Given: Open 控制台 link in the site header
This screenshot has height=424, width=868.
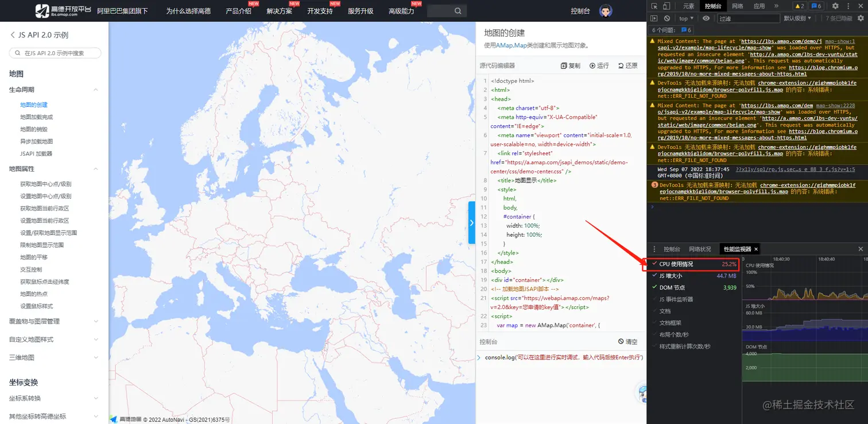Looking at the screenshot, I should pos(580,11).
